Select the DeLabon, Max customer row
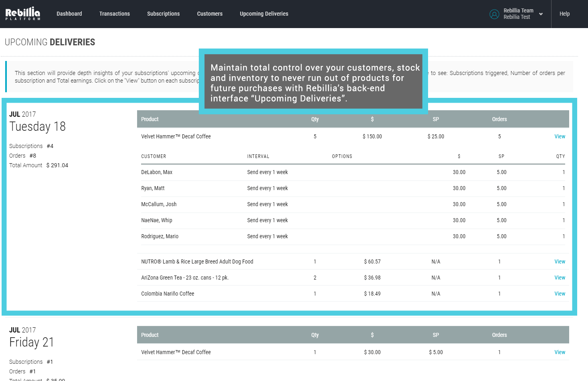Image resolution: width=588 pixels, height=381 pixels. (x=157, y=172)
